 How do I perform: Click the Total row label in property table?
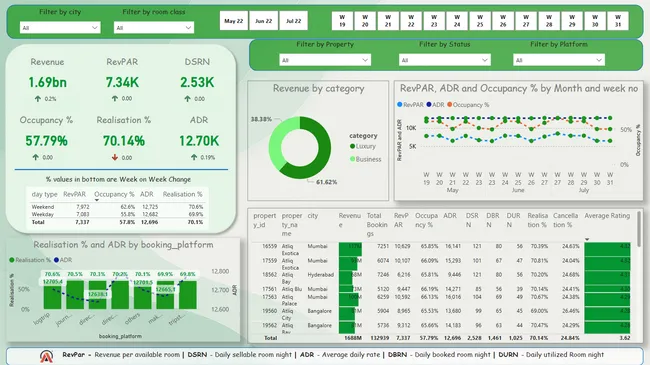point(271,338)
